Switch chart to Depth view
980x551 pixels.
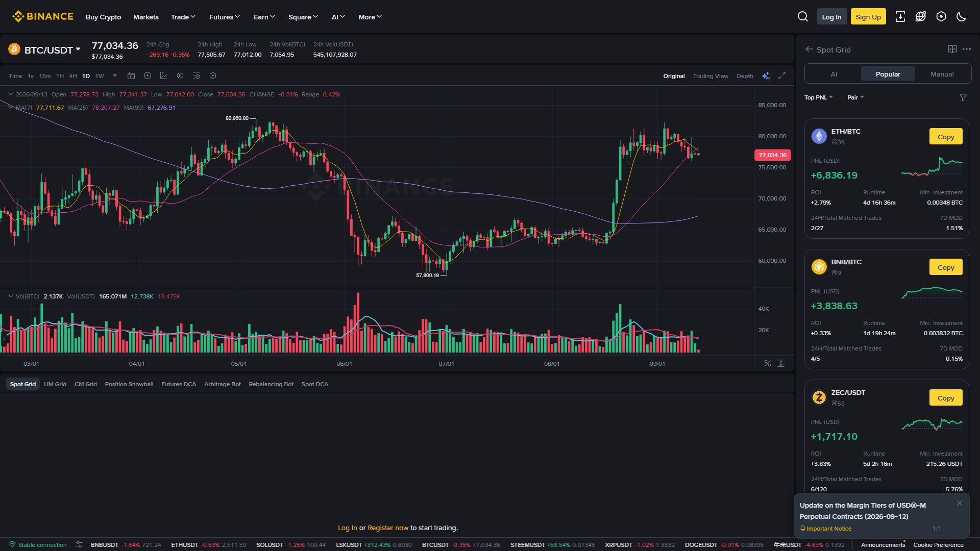[x=745, y=76]
